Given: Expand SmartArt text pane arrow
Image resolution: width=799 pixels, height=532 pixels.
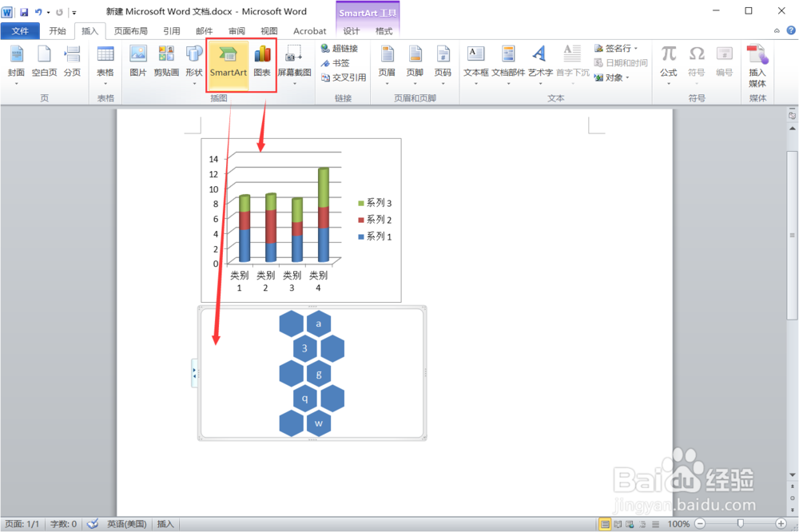Looking at the screenshot, I should click(194, 374).
